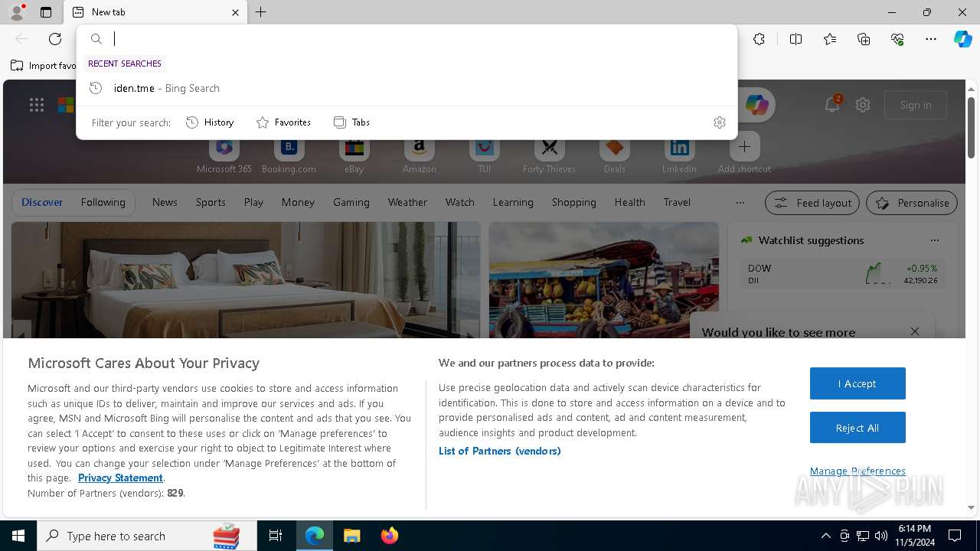Open DOW stock entry
Viewport: 980px width, 551px height.
pyautogui.click(x=843, y=273)
